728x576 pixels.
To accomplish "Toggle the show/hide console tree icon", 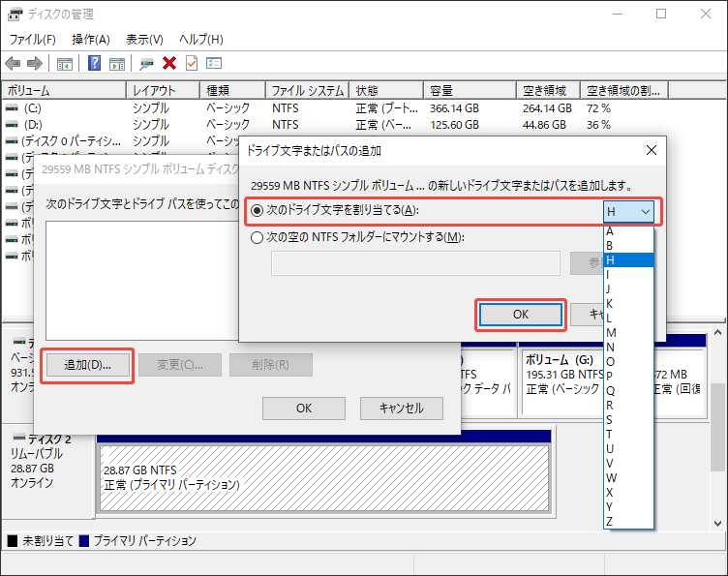I will point(65,63).
